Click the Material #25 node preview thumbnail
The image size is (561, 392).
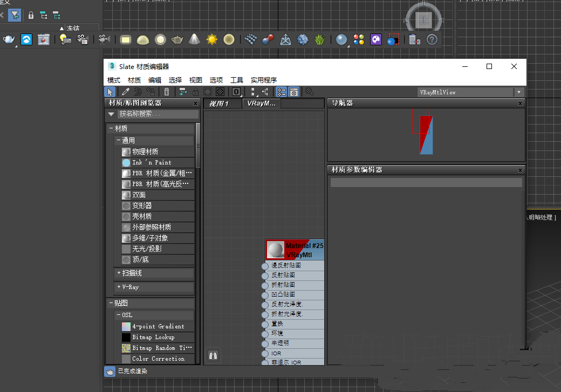pyautogui.click(x=276, y=249)
